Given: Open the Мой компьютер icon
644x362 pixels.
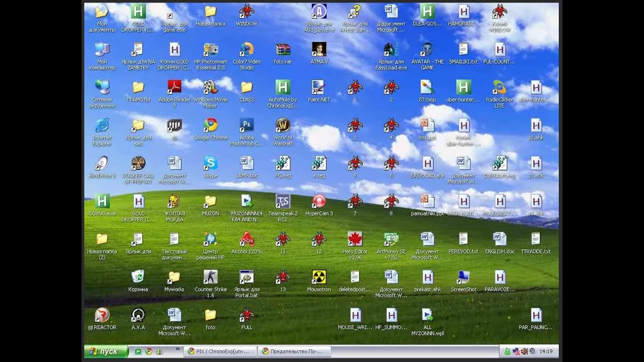Looking at the screenshot, I should [x=102, y=56].
